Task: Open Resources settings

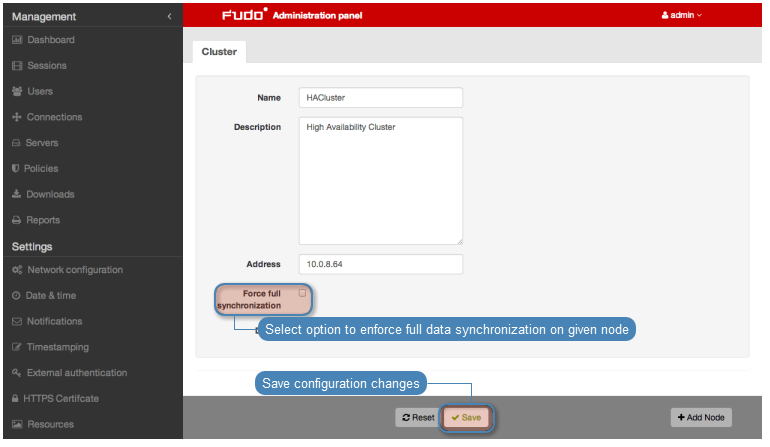Action: point(51,424)
